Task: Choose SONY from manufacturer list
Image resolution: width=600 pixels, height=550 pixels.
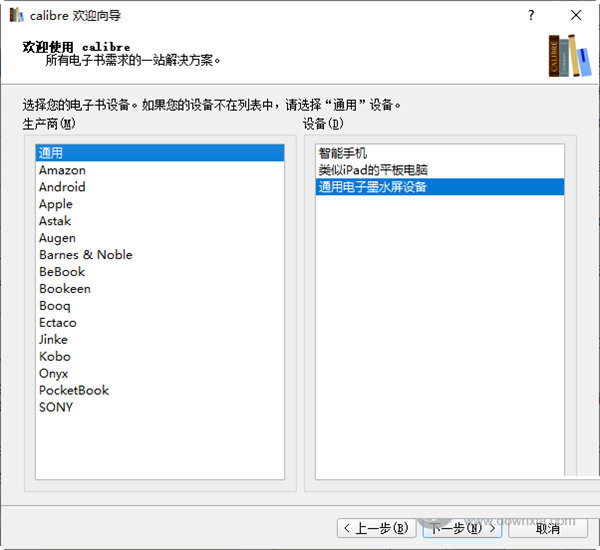Action: 56,407
